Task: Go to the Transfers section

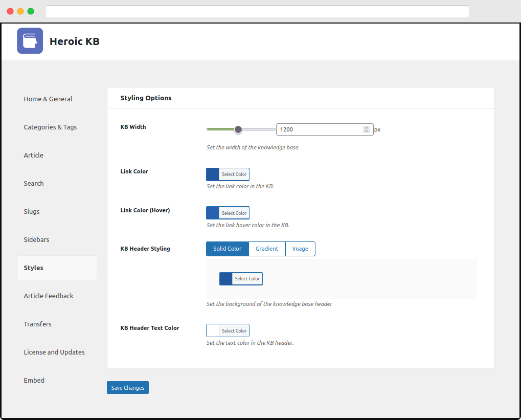Action: [x=38, y=324]
